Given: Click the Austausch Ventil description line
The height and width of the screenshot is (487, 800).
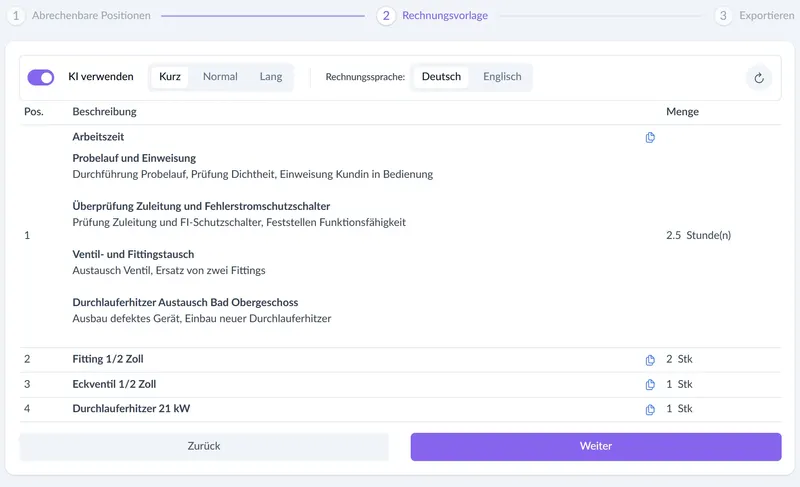Looking at the screenshot, I should pyautogui.click(x=169, y=270).
